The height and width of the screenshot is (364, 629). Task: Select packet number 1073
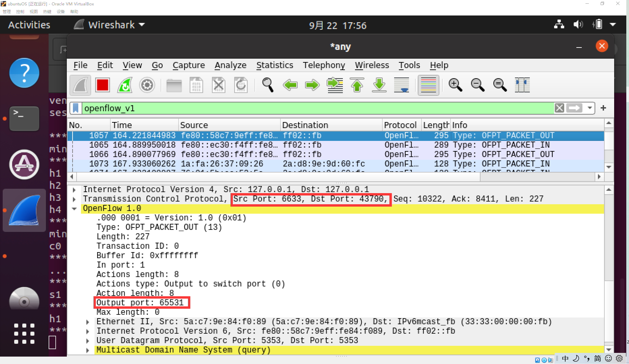click(x=336, y=164)
